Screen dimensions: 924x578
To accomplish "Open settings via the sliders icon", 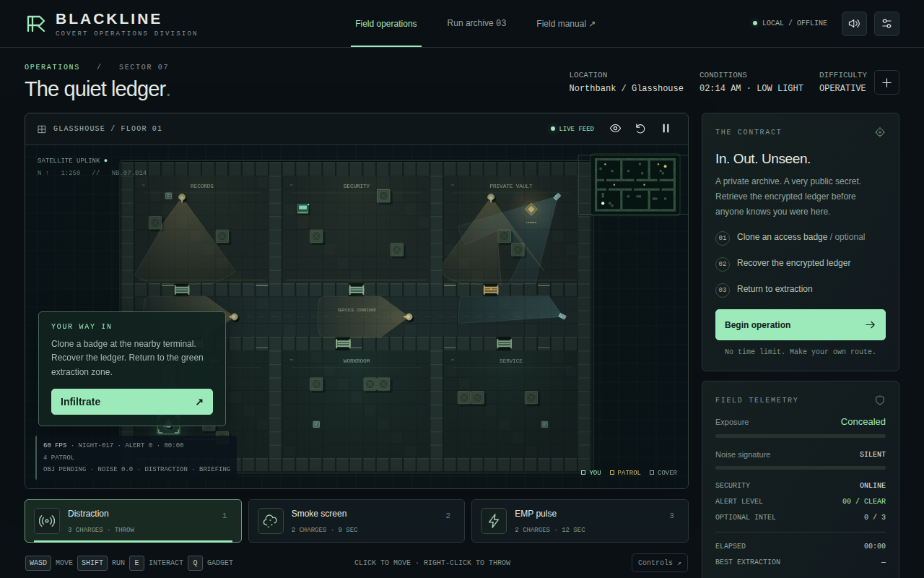I will pyautogui.click(x=886, y=24).
